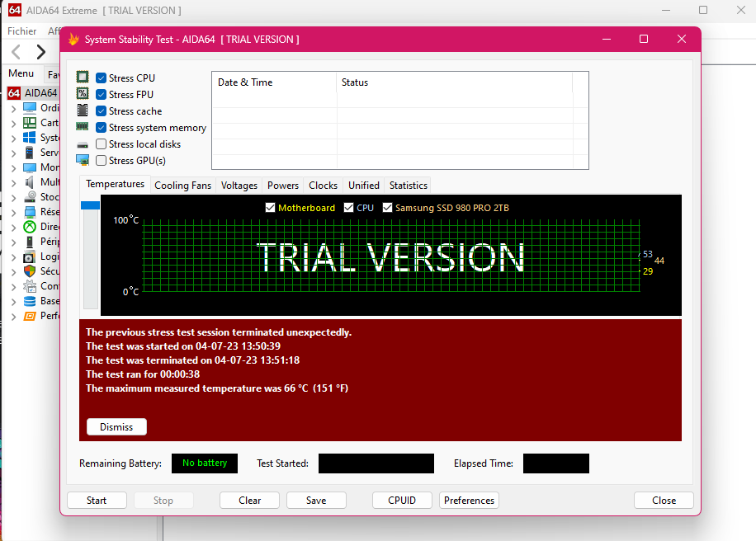The height and width of the screenshot is (541, 756).
Task: Click the Stoc storage tree icon
Action: [x=30, y=196]
